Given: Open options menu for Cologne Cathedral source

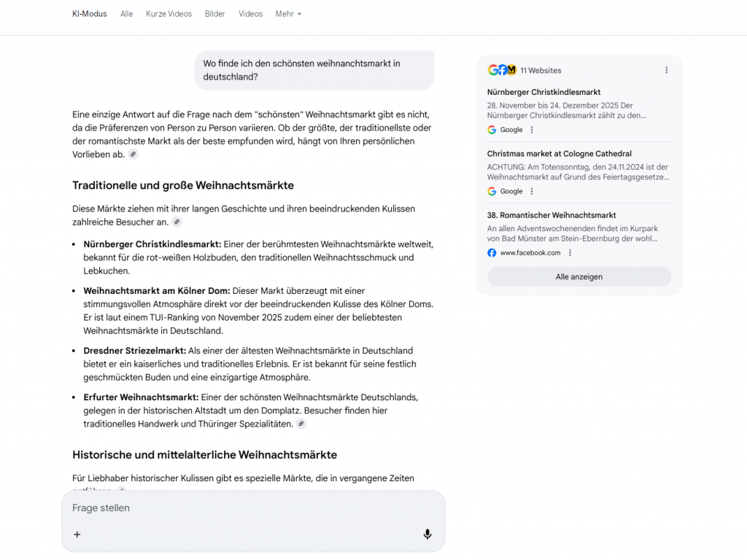Looking at the screenshot, I should [532, 191].
